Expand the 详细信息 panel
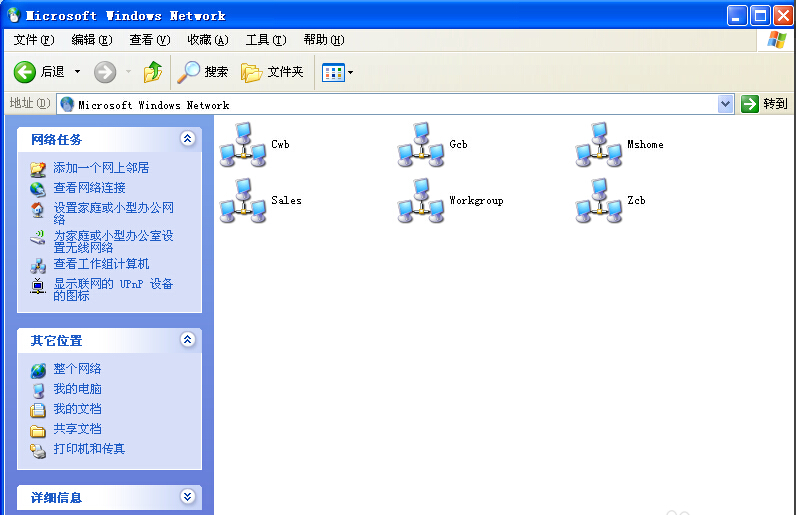 click(x=187, y=497)
